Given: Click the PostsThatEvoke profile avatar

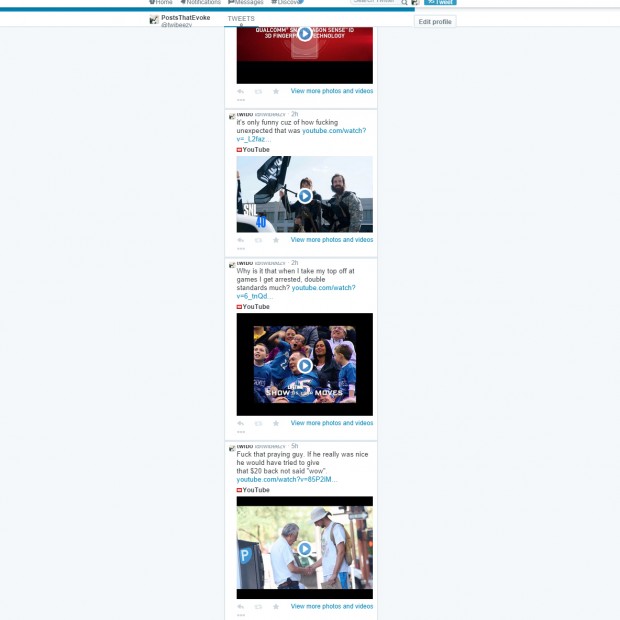Looking at the screenshot, I should click(154, 19).
